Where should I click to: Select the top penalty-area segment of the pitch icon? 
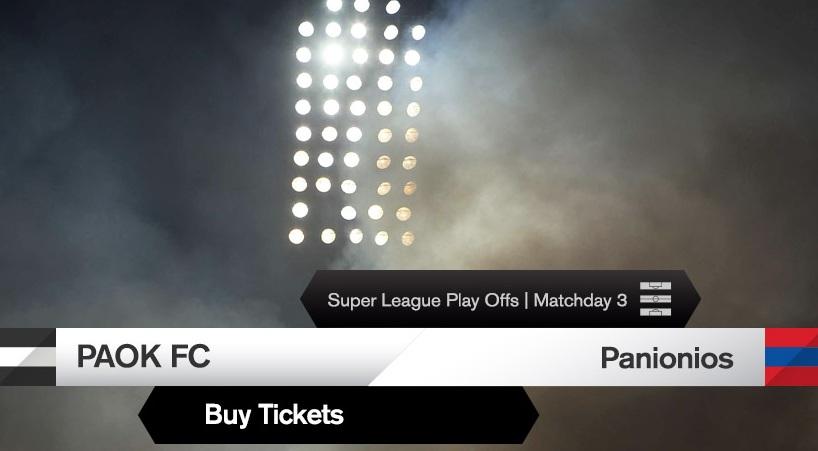coord(655,286)
